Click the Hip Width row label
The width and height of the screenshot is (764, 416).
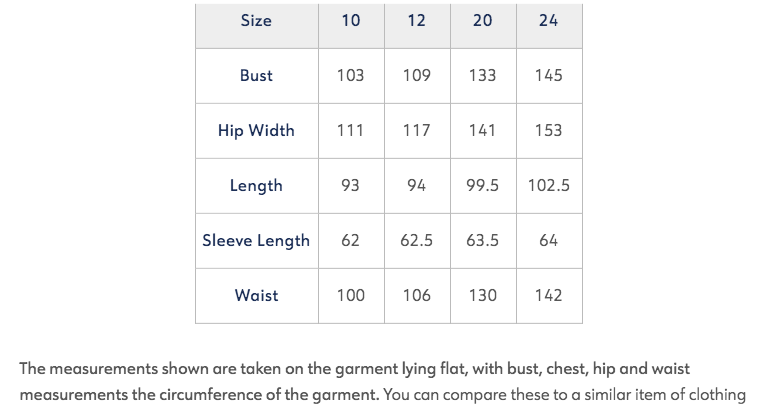click(x=257, y=131)
